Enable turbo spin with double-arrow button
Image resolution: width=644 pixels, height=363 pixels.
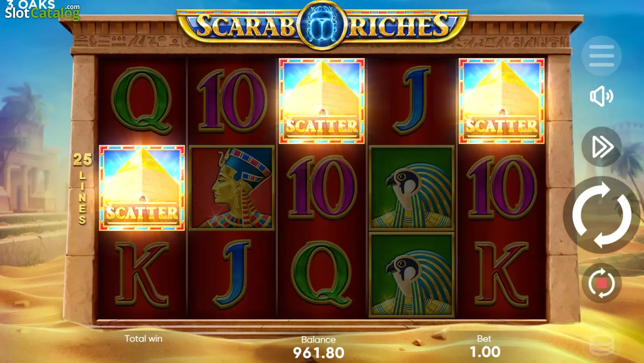coord(601,147)
